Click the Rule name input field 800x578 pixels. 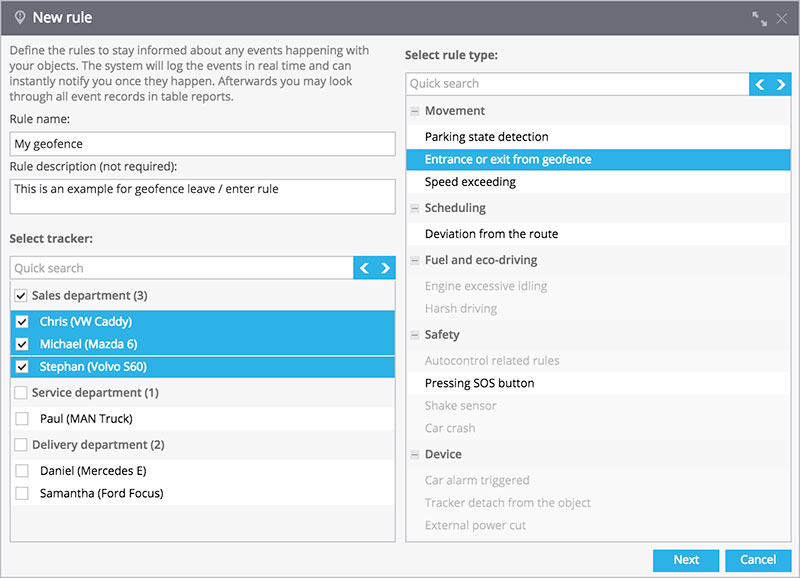203,144
